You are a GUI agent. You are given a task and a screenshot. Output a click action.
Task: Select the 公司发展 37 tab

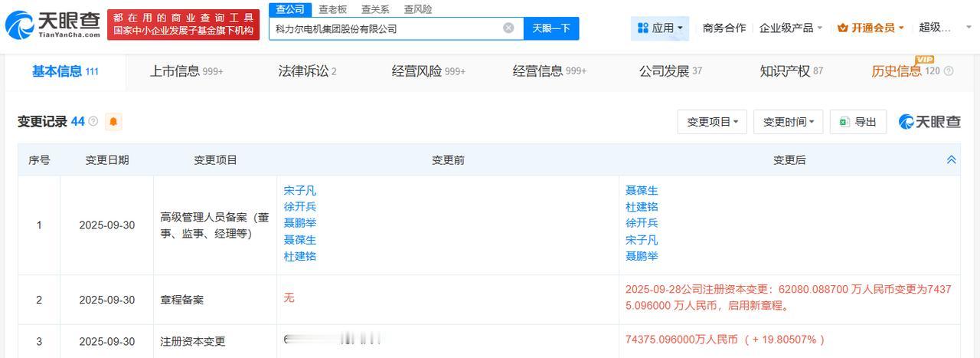click(x=671, y=71)
